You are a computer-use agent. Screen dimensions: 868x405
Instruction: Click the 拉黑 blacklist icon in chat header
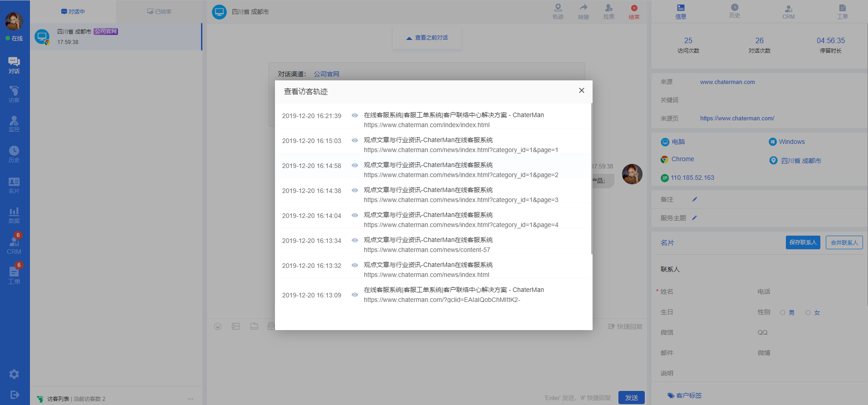(609, 12)
